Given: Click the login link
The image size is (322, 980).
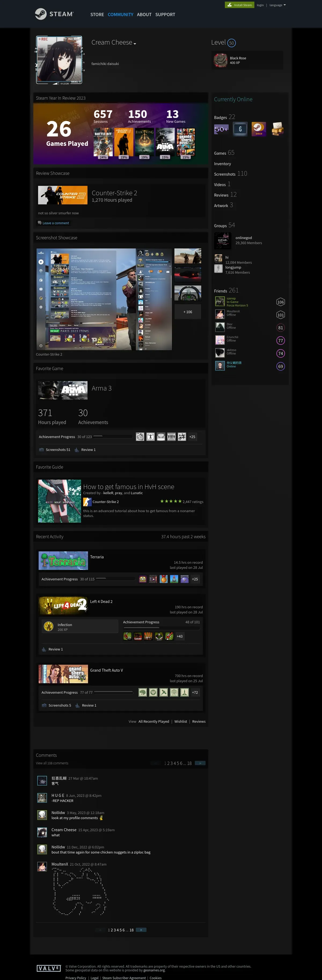Looking at the screenshot, I should coord(260,5).
